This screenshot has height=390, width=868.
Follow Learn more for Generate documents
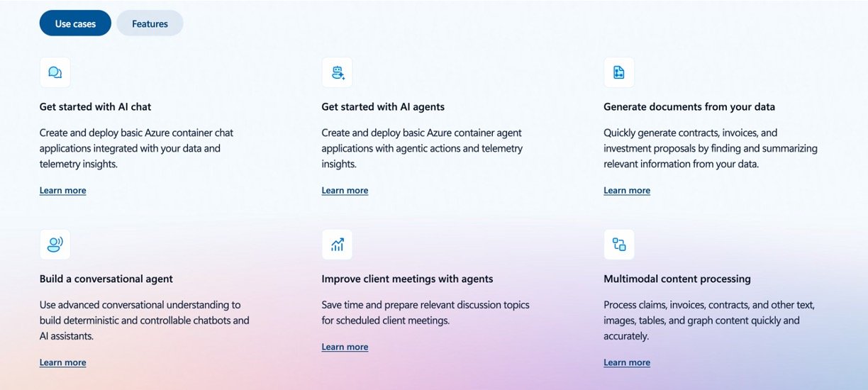[627, 190]
